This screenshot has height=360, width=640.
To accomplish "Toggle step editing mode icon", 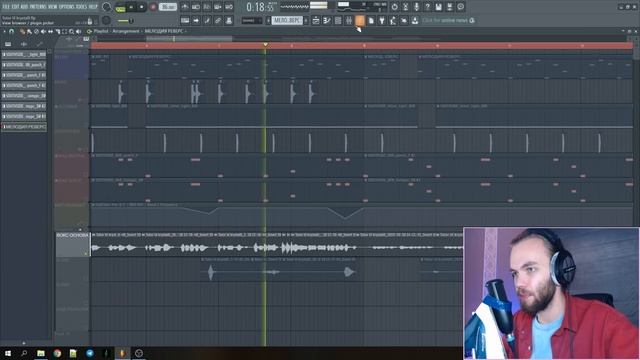I will point(207,20).
